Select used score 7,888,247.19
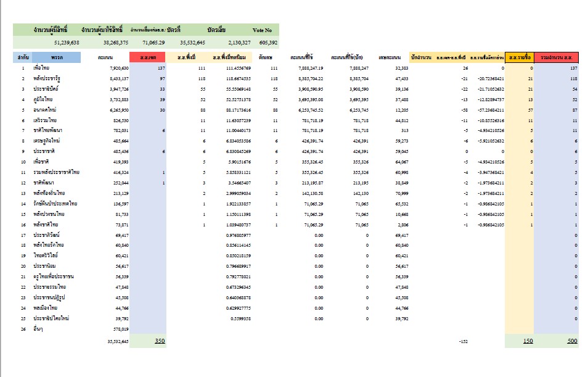The image size is (588, 377). tap(311, 68)
